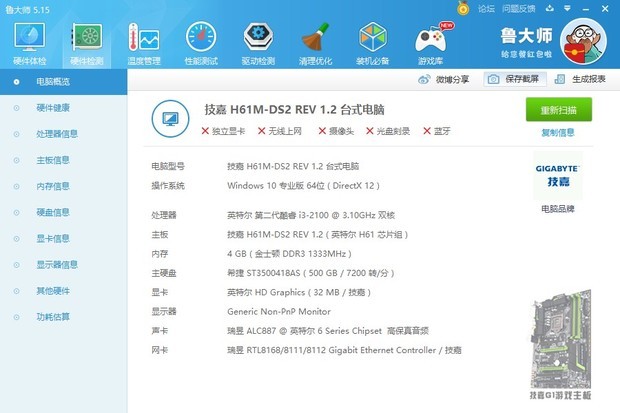Image resolution: width=620 pixels, height=413 pixels.
Task: Launch 性能测试 performance test
Action: pyautogui.click(x=201, y=44)
